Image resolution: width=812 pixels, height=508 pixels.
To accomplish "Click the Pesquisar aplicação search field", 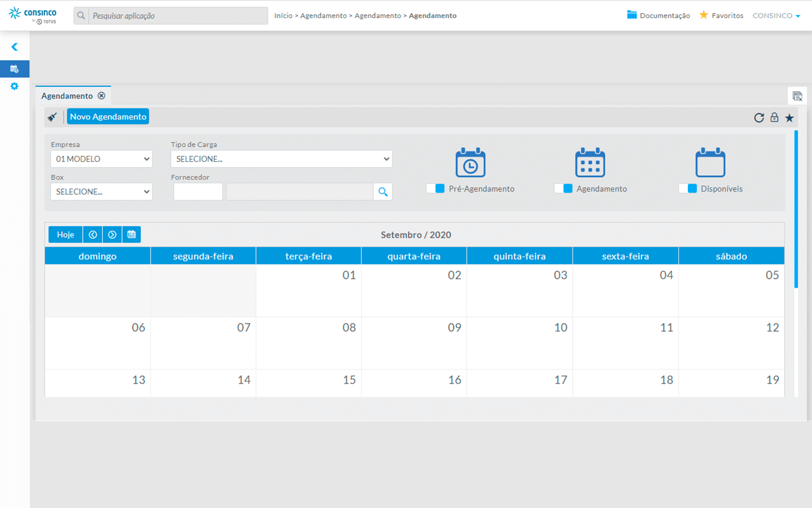I will (x=178, y=16).
